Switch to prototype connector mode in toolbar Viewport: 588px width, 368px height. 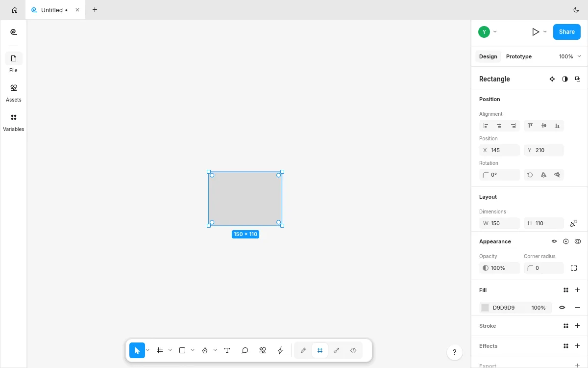click(337, 350)
